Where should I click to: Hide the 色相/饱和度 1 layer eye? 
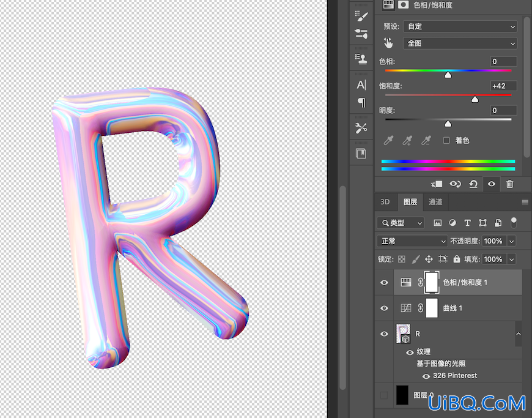click(x=384, y=283)
